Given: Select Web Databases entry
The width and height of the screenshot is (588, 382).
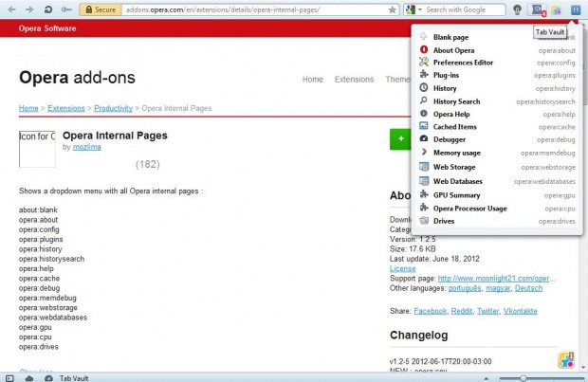Looking at the screenshot, I should pyautogui.click(x=497, y=181).
